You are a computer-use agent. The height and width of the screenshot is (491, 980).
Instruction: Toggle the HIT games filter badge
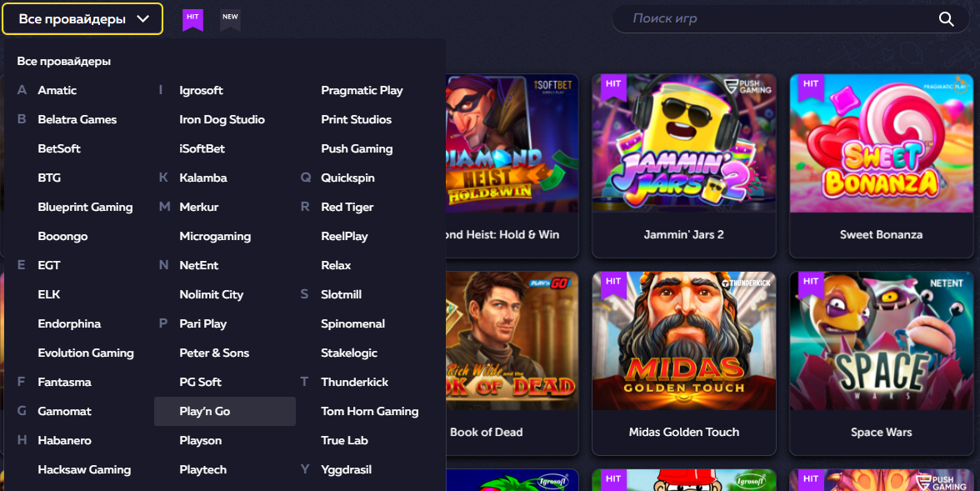click(x=192, y=19)
